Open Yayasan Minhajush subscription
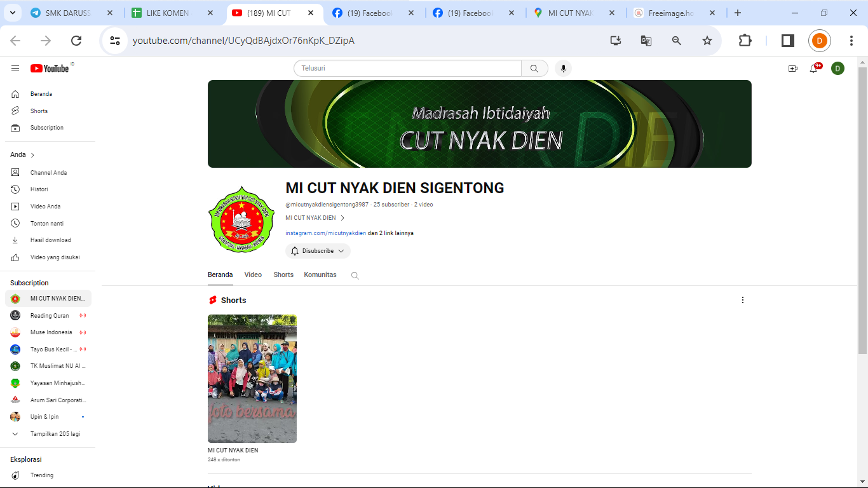Viewport: 868px width, 488px height. coord(48,383)
